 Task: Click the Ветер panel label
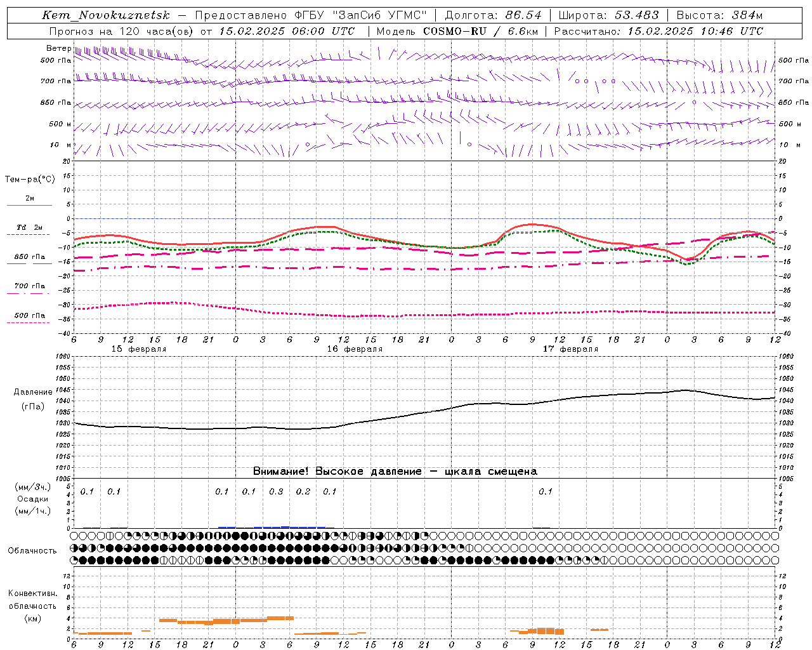coord(58,48)
